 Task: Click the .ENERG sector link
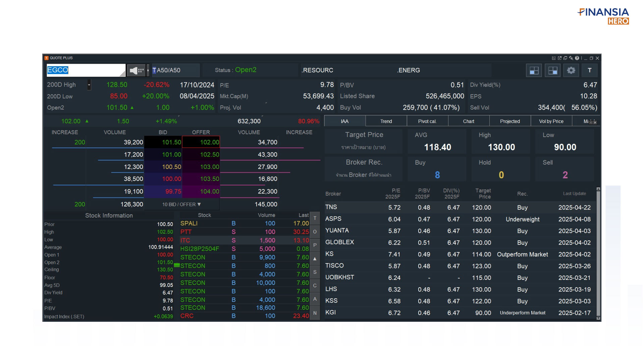click(409, 70)
